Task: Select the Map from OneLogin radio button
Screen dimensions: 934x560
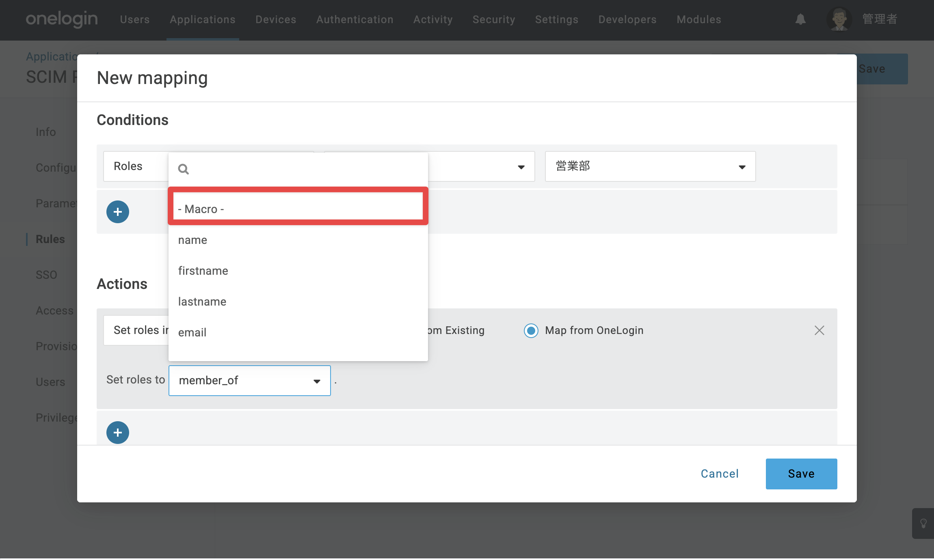Action: [531, 331]
